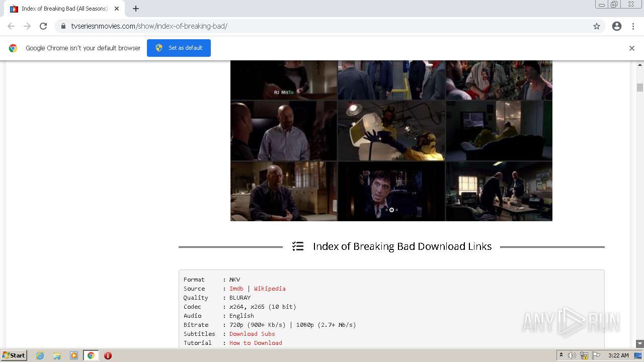Click the Set as default button

point(179,48)
